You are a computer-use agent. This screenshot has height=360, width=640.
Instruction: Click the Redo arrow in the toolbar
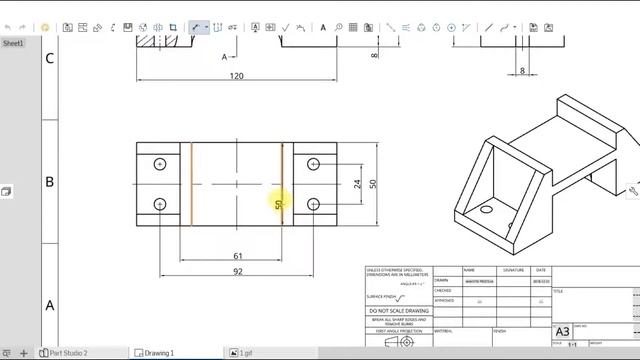click(22, 27)
